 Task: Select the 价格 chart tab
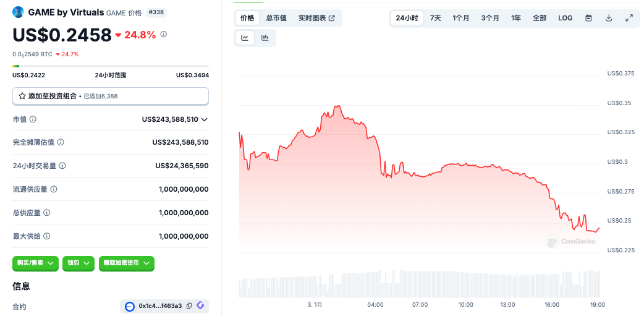point(247,18)
